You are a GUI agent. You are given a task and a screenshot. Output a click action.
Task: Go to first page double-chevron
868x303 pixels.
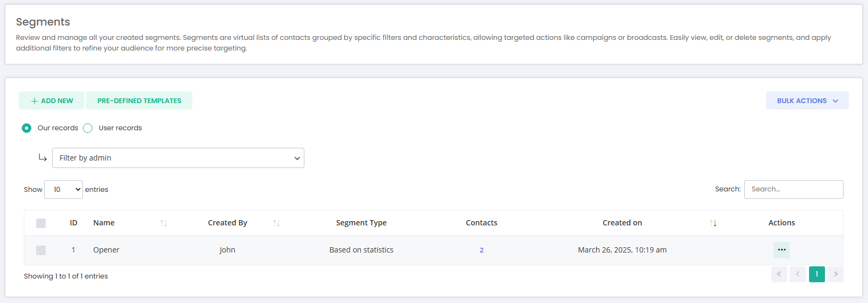[x=779, y=274]
